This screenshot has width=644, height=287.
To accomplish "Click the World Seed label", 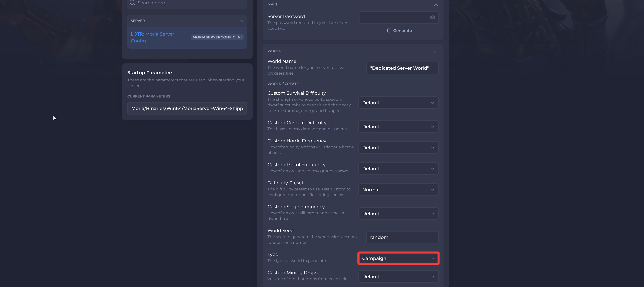I will (280, 231).
